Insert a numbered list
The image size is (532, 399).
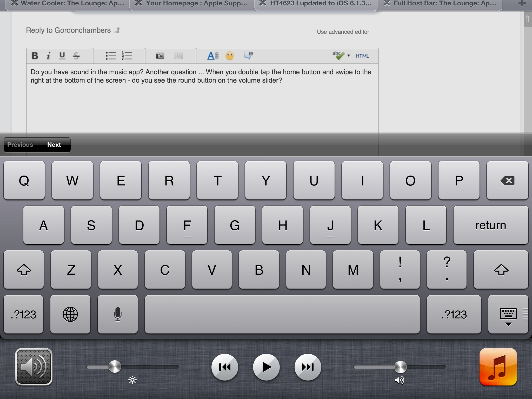[x=127, y=56]
